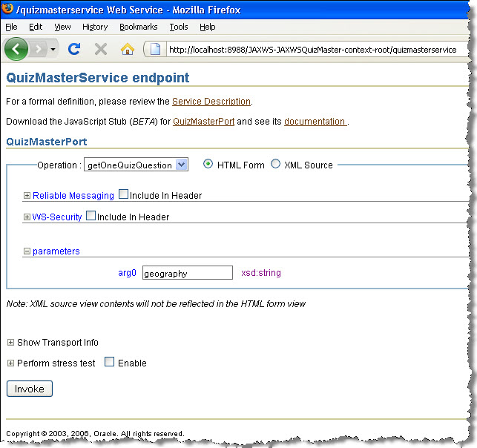Go to the Home page icon
Viewport: 477px width, 448px height.
[128, 49]
